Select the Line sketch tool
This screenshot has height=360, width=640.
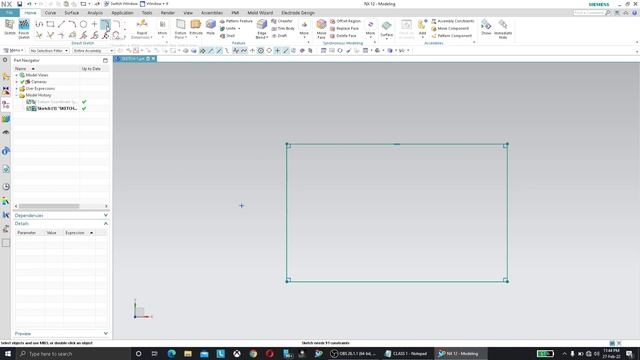point(61,24)
